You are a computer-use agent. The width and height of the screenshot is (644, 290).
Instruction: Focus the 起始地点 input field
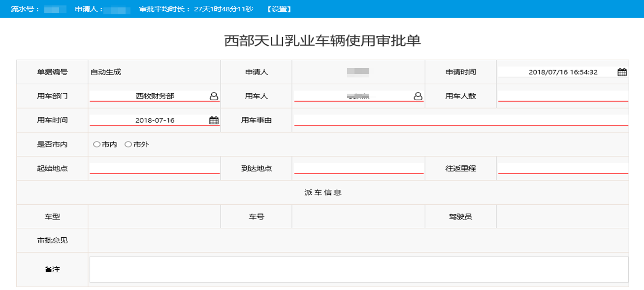pos(155,169)
